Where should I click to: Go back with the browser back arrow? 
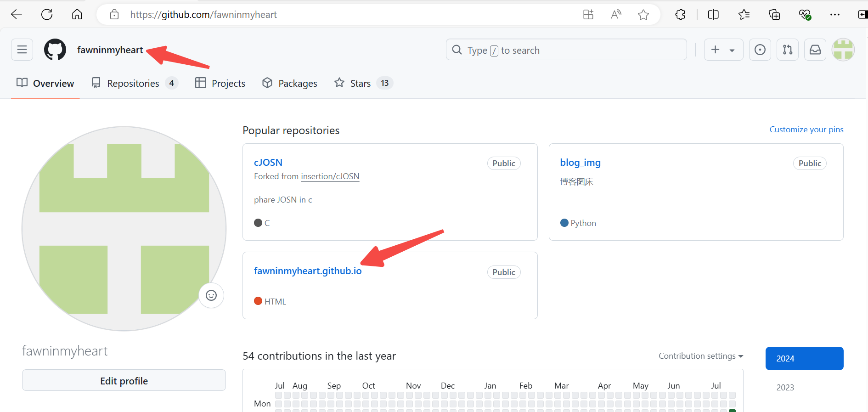17,14
